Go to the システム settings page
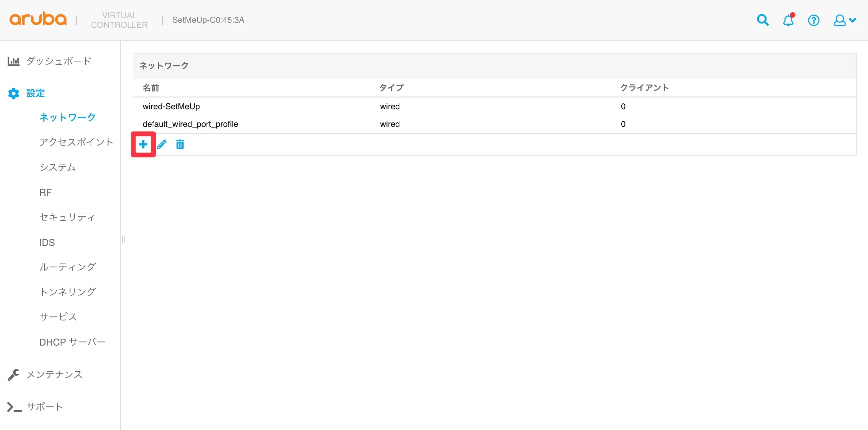This screenshot has height=430, width=868. click(58, 167)
